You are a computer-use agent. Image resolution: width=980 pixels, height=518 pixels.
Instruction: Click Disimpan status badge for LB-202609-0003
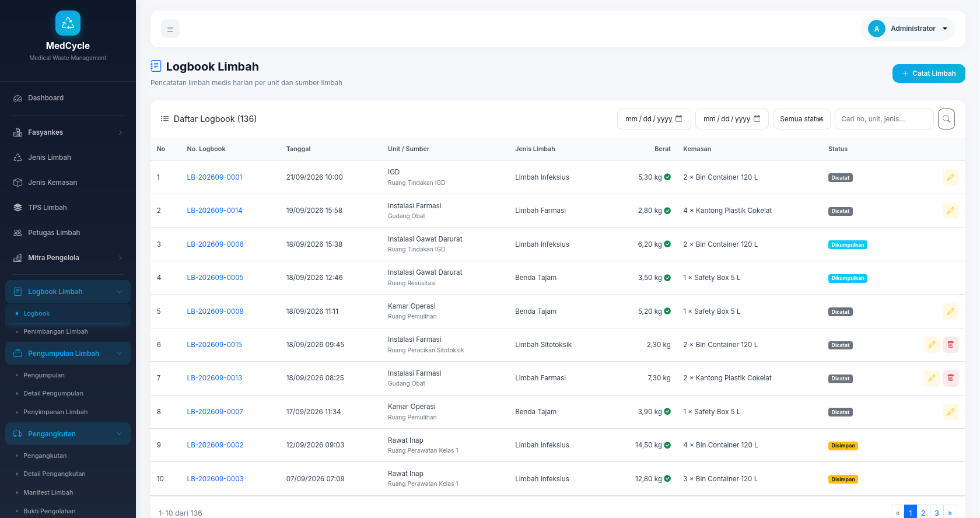point(843,480)
